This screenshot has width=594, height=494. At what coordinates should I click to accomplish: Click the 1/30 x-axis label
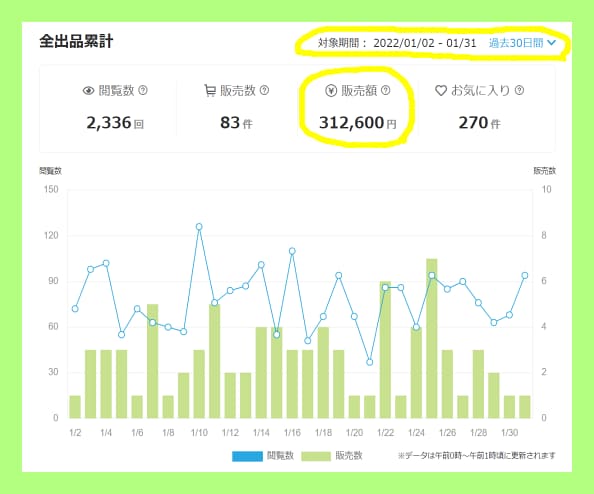pos(509,433)
